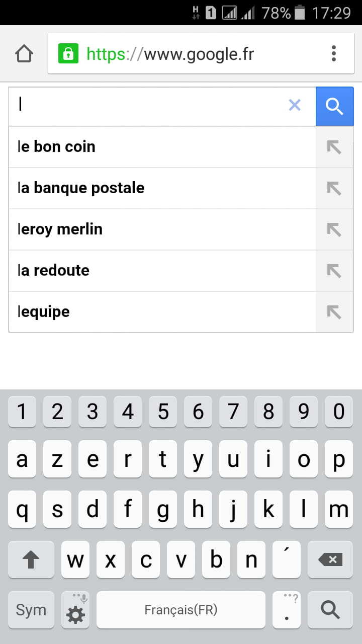Open the browser three-dot menu
Image resolution: width=362 pixels, height=644 pixels.
point(333,53)
